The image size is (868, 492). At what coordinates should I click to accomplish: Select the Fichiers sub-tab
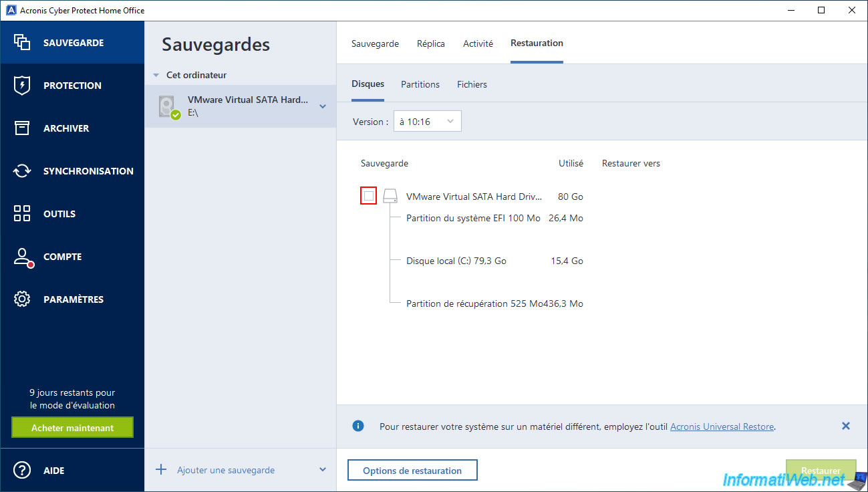pos(472,84)
